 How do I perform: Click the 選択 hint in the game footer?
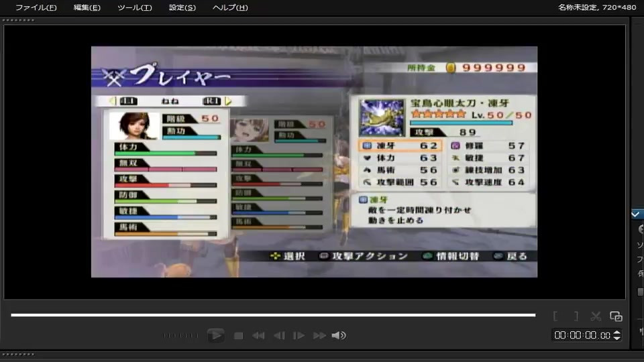click(288, 256)
